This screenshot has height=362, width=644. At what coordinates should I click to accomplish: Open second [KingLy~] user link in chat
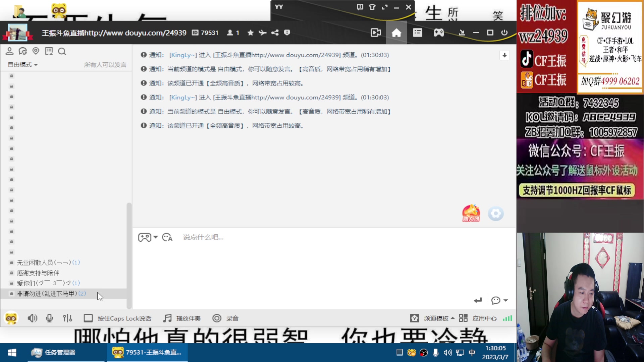click(183, 97)
